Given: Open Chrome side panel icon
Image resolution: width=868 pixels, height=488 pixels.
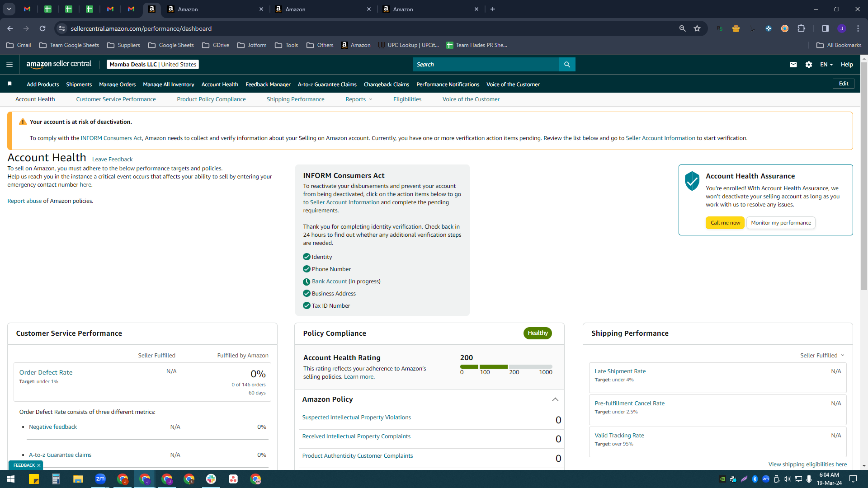Looking at the screenshot, I should (x=826, y=28).
